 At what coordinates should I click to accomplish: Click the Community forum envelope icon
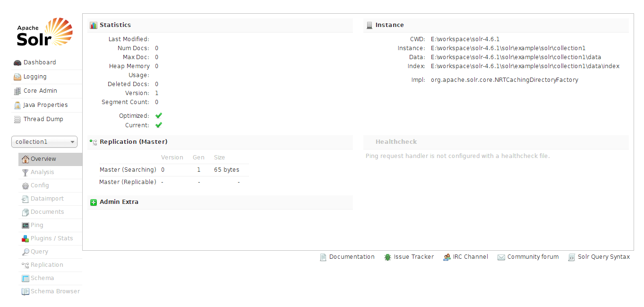tap(501, 257)
